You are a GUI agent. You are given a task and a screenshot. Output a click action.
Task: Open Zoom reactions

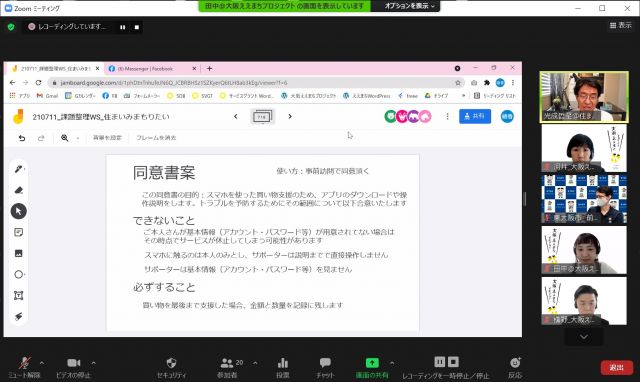click(515, 367)
